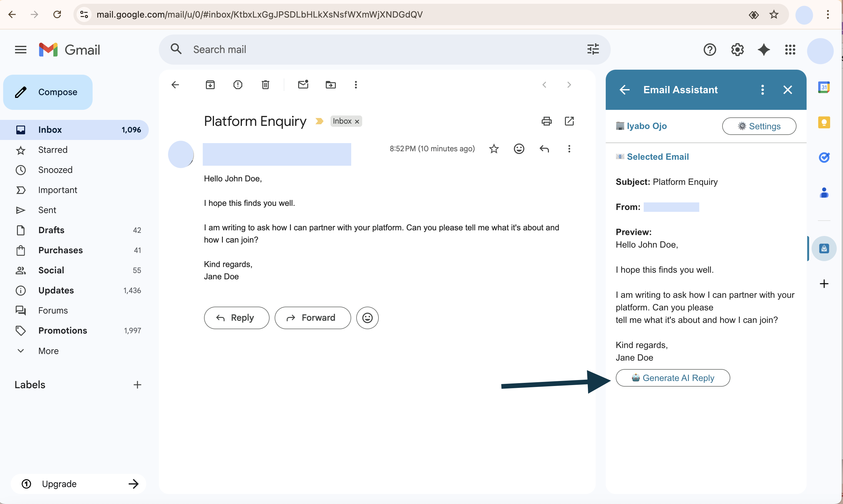Open the Sent folder
Image resolution: width=843 pixels, height=504 pixels.
coord(47,210)
